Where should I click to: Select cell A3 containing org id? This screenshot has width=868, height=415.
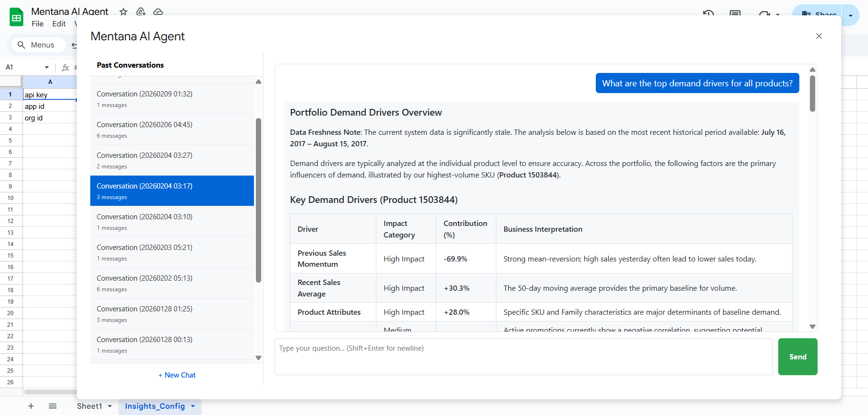pos(50,118)
